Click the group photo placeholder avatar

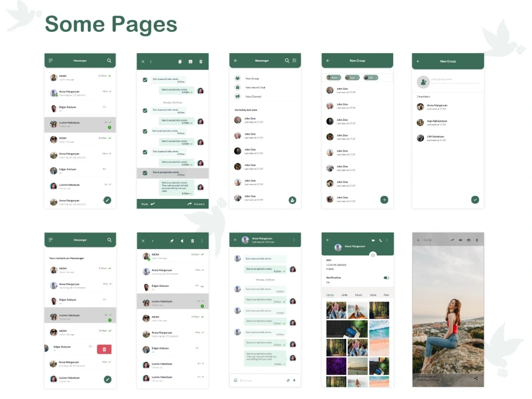(x=423, y=82)
